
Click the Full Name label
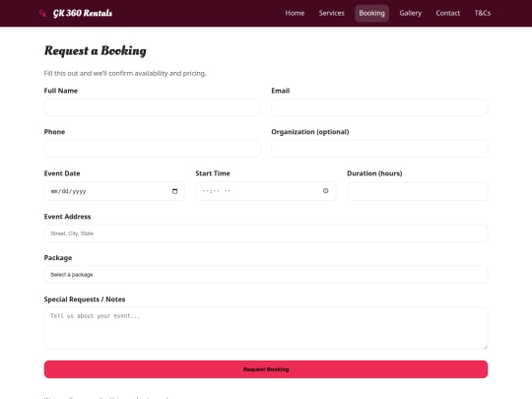(61, 91)
